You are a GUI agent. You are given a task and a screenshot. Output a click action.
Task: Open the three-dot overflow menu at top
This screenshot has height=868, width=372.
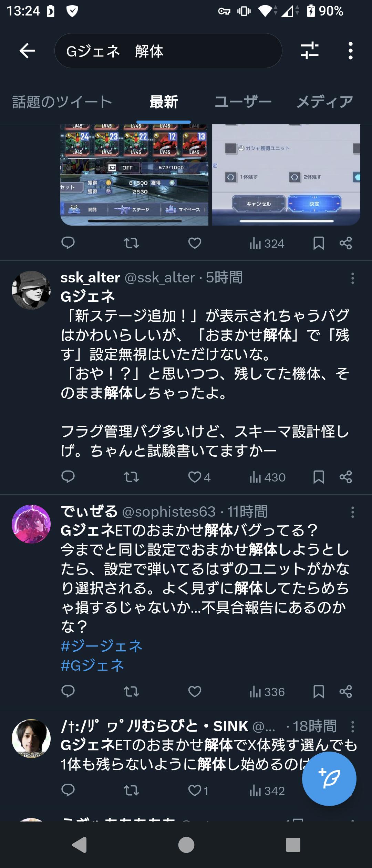(350, 51)
